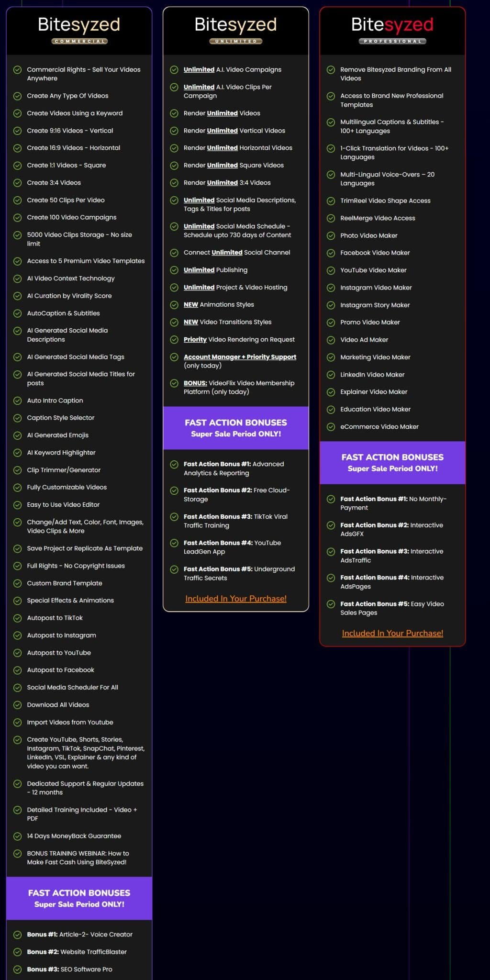The width and height of the screenshot is (490, 980).
Task: Click 'Photo Video Maker' text
Action: point(368,236)
